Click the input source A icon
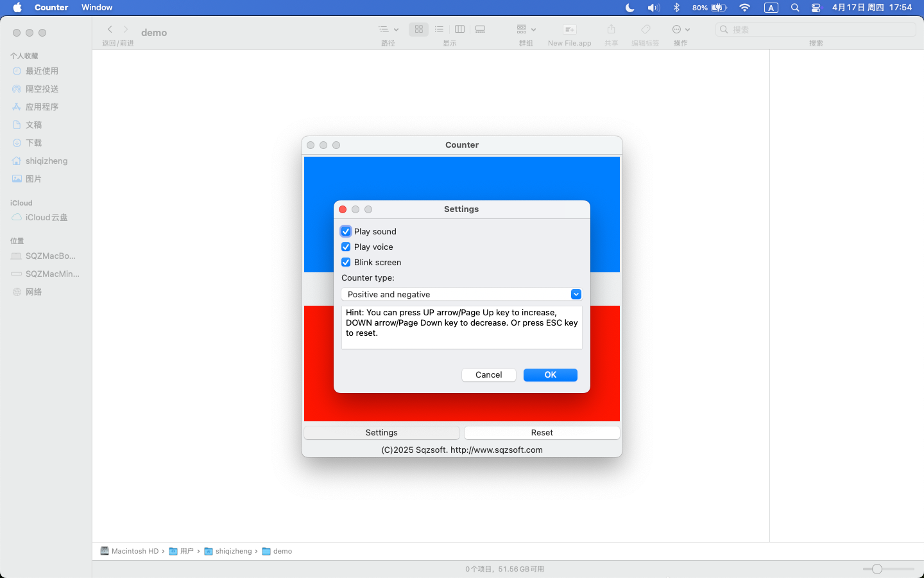924x578 pixels. coord(771,8)
